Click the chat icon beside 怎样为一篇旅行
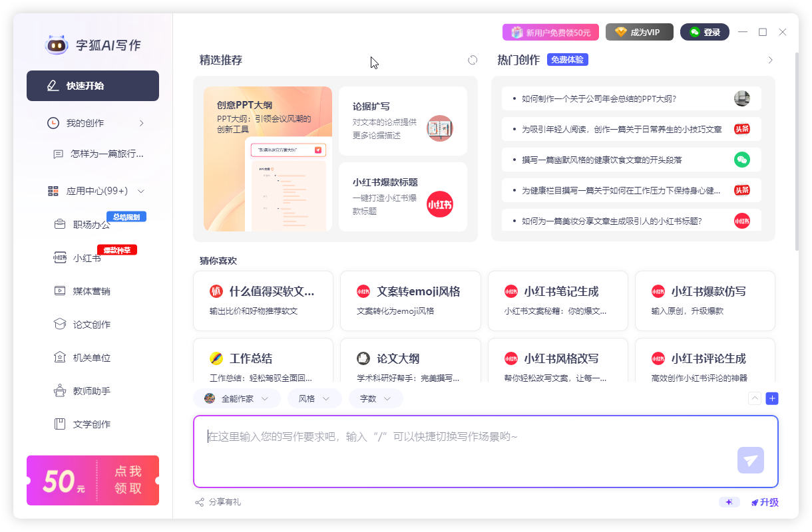 58,154
